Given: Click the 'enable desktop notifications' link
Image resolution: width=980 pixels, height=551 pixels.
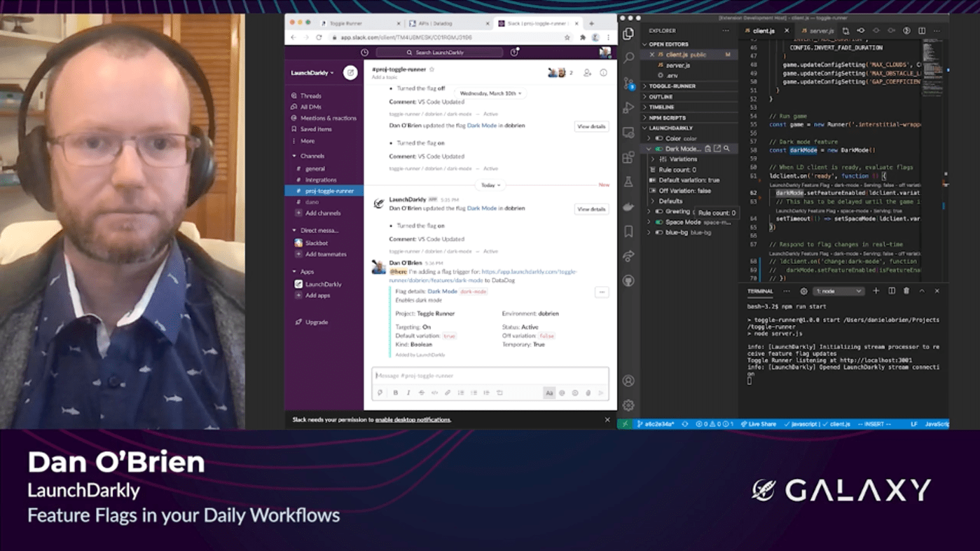Looking at the screenshot, I should [x=413, y=420].
